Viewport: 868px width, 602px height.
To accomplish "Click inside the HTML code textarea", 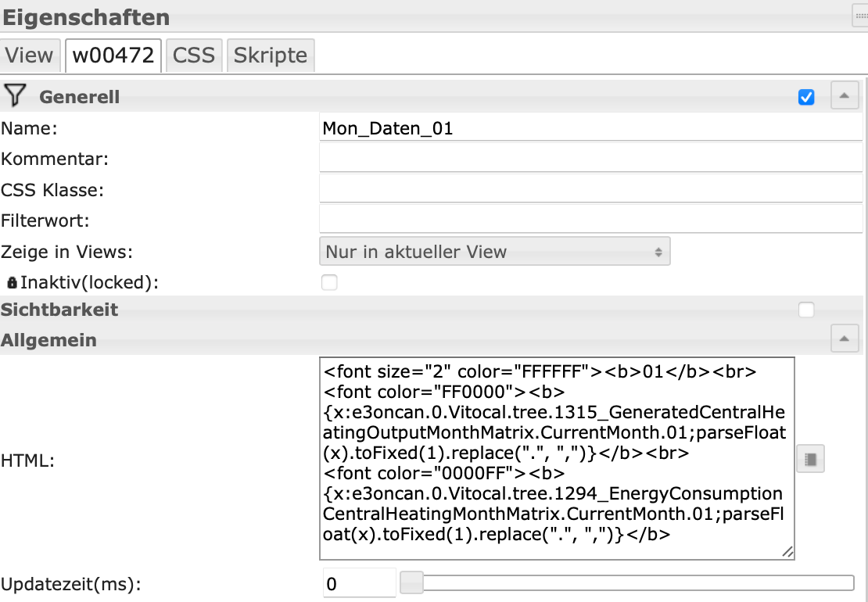I will coord(556,457).
